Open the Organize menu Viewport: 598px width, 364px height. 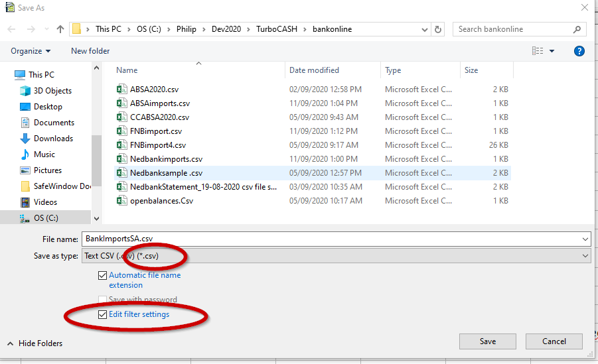(31, 51)
